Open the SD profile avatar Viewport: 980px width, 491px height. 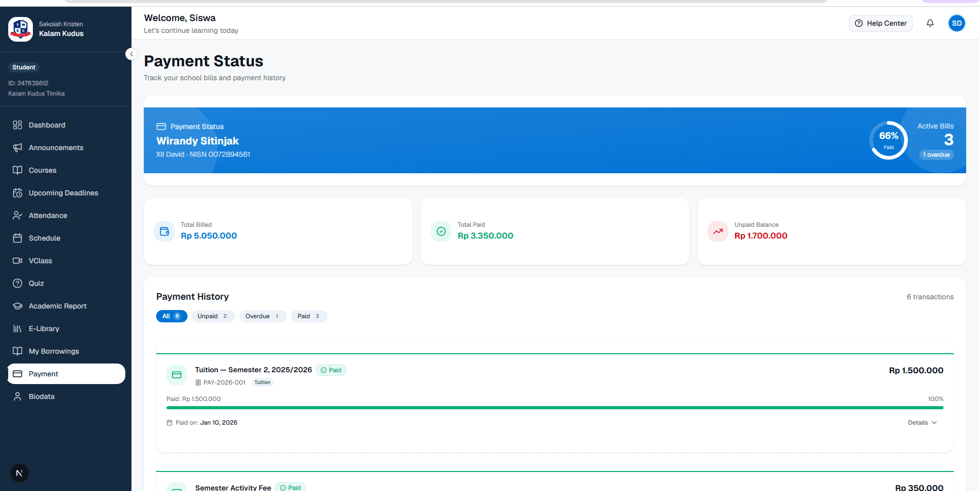tap(957, 23)
